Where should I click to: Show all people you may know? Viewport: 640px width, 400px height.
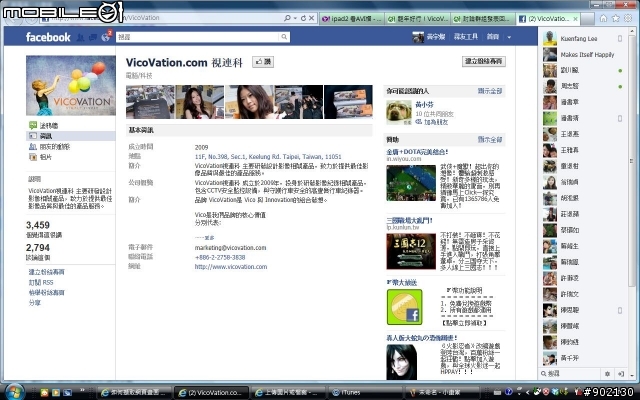[490, 91]
